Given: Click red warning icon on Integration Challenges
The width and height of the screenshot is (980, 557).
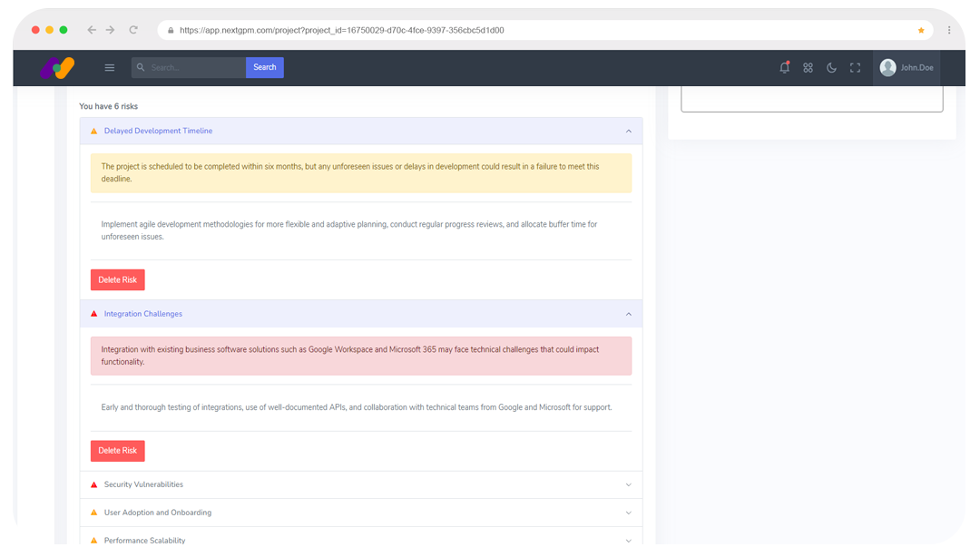Looking at the screenshot, I should click(93, 314).
